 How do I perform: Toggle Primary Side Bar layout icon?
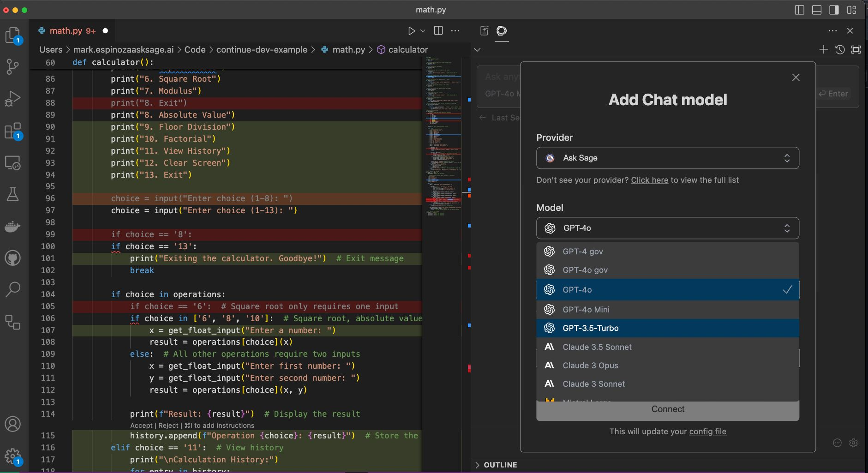[x=800, y=10]
